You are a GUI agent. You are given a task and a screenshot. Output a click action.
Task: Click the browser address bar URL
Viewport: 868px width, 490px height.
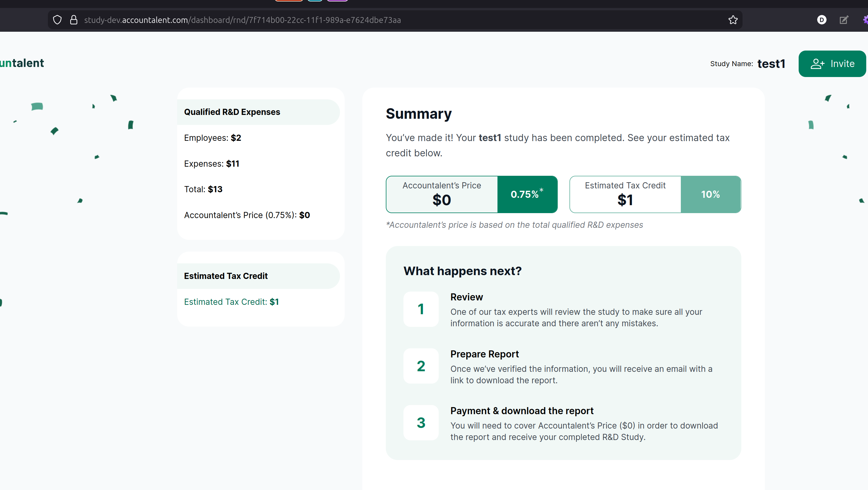point(242,20)
